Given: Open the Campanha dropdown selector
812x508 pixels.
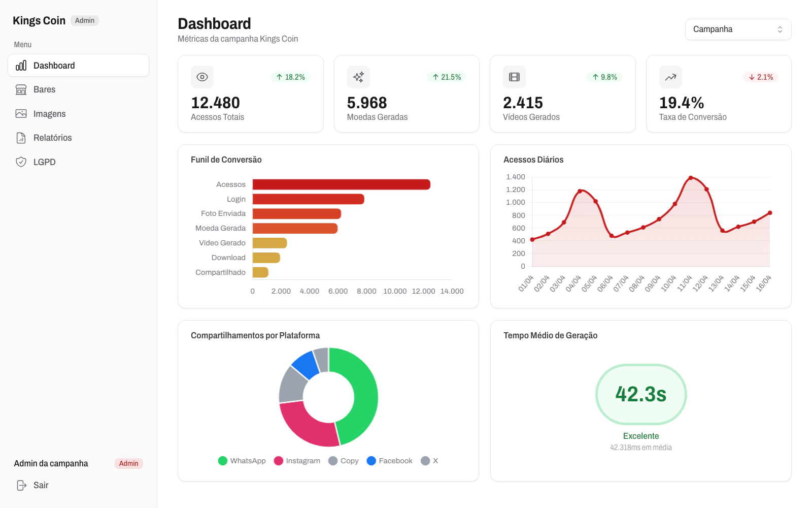Looking at the screenshot, I should (738, 29).
